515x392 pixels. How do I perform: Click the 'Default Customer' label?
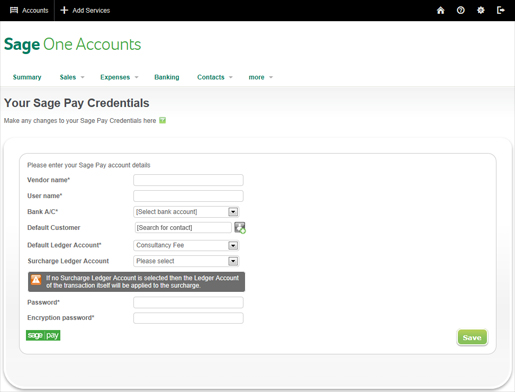pyautogui.click(x=54, y=228)
